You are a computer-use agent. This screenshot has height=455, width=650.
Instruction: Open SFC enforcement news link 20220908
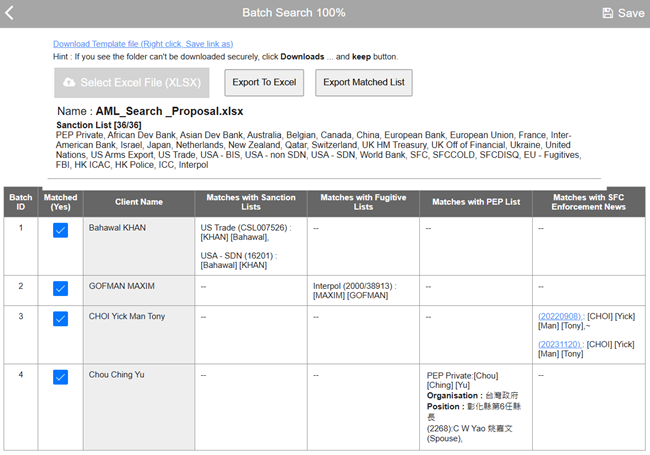(x=559, y=317)
